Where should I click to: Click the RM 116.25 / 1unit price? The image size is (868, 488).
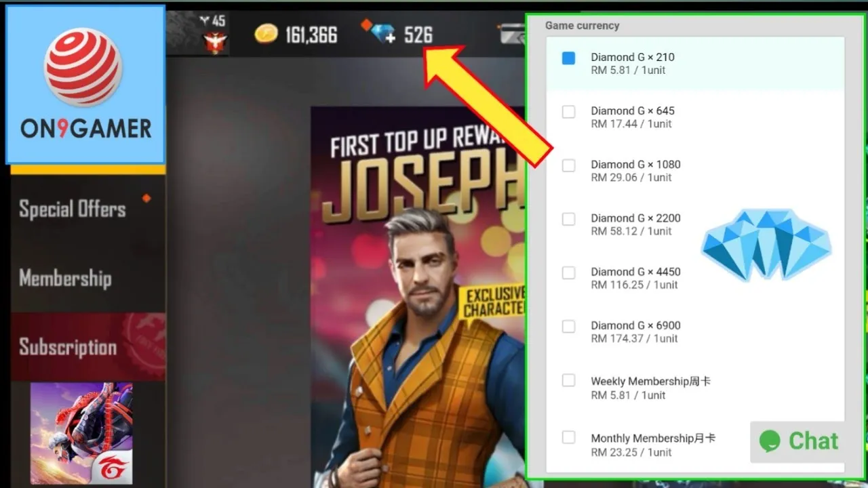click(x=634, y=285)
